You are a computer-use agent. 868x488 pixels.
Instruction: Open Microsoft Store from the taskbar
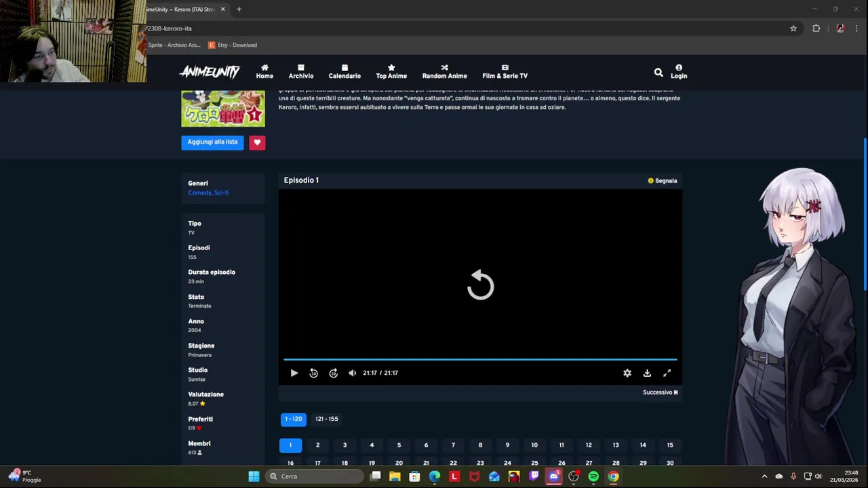coord(414,476)
